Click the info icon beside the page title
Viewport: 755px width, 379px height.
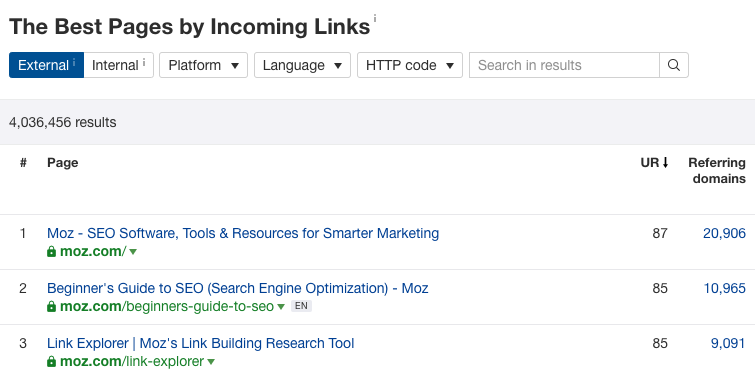375,18
